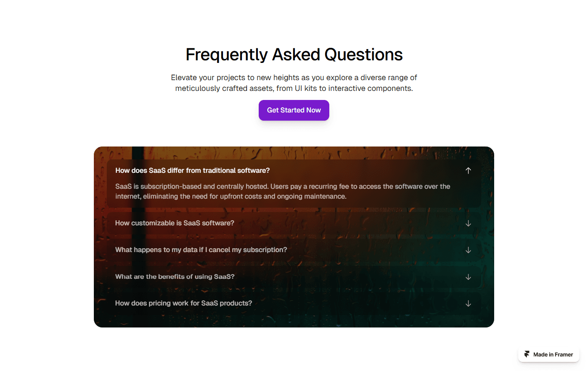Screen dimensions: 588x371
Task: Expand "How does pricing work for SaaS products?"
Action: [x=294, y=303]
